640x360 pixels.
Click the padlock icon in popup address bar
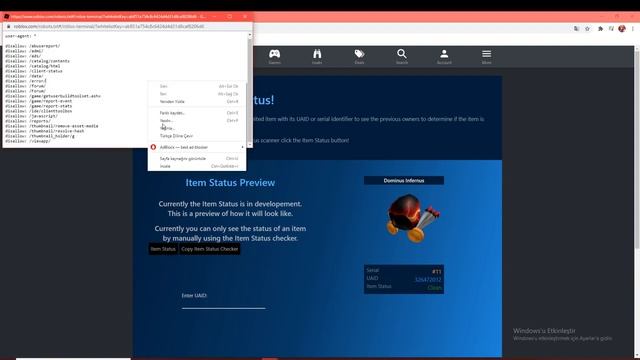(x=8, y=27)
